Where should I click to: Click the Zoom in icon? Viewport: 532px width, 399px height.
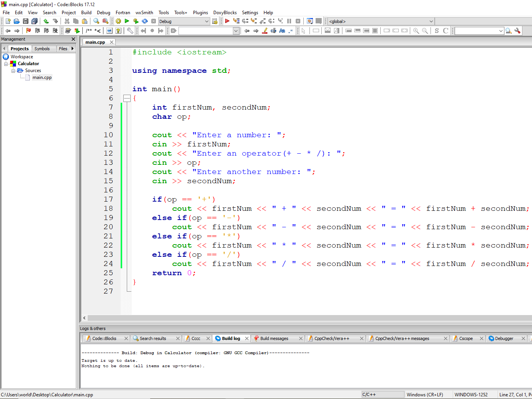point(416,31)
